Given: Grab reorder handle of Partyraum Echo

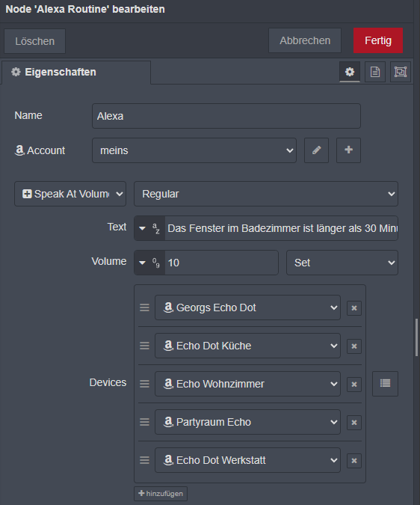Looking at the screenshot, I should click(x=144, y=422).
